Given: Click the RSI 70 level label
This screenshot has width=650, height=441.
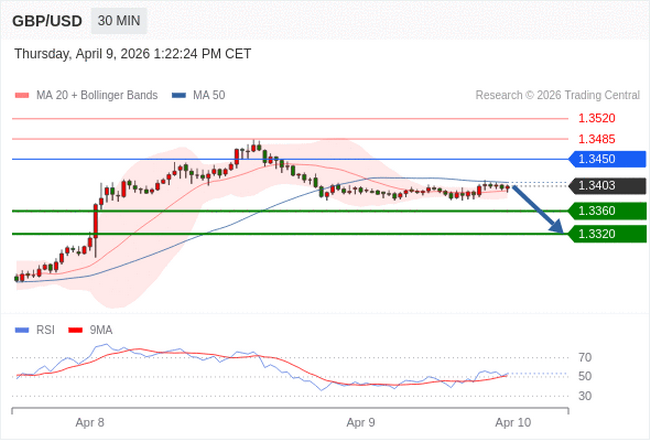Looking at the screenshot, I should tap(585, 358).
